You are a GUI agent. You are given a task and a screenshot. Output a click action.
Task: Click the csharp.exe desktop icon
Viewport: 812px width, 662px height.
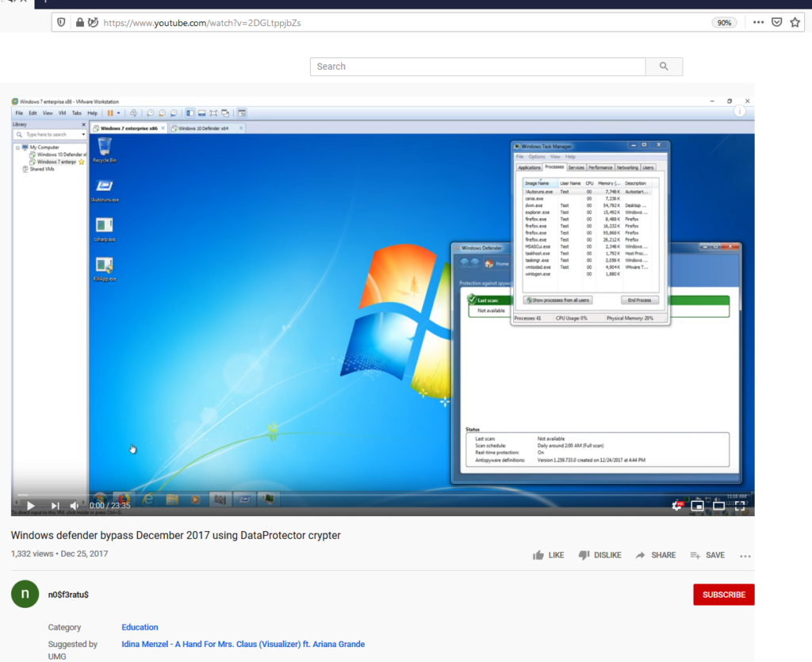pos(105,229)
